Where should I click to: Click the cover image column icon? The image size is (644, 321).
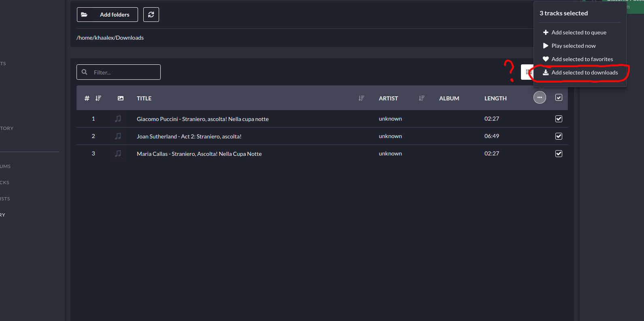pyautogui.click(x=121, y=98)
